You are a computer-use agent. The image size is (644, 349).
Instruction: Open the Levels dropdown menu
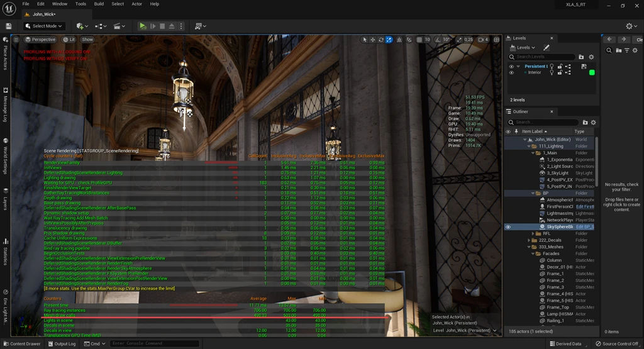pos(523,48)
